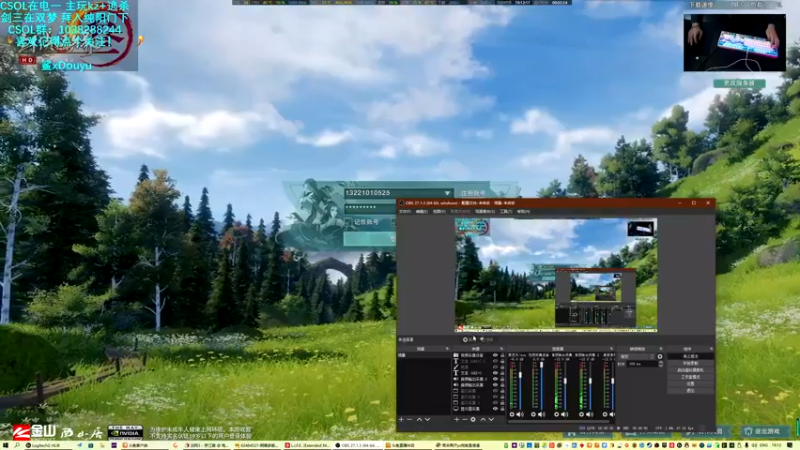
Task: Open 帮助 menu in OBS
Action: pos(523,211)
